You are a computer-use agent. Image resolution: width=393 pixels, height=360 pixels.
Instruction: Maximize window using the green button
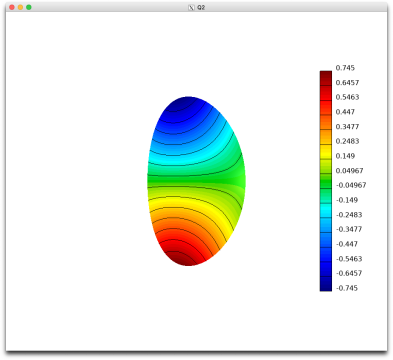pos(29,7)
